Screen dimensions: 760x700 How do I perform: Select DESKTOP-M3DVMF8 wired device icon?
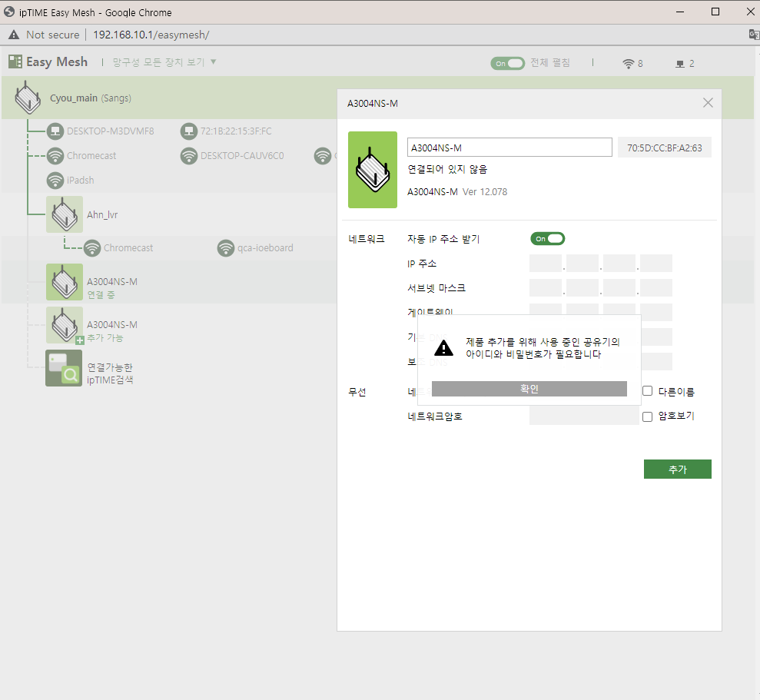click(x=55, y=131)
